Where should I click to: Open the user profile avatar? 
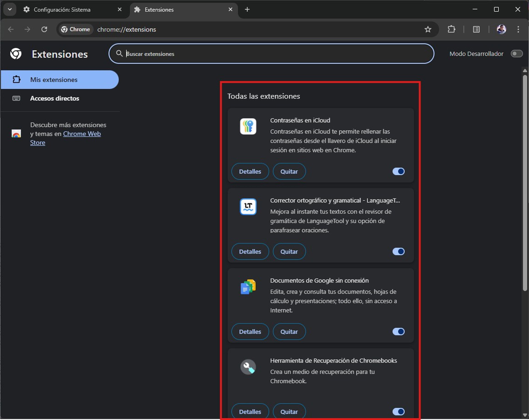tap(501, 29)
